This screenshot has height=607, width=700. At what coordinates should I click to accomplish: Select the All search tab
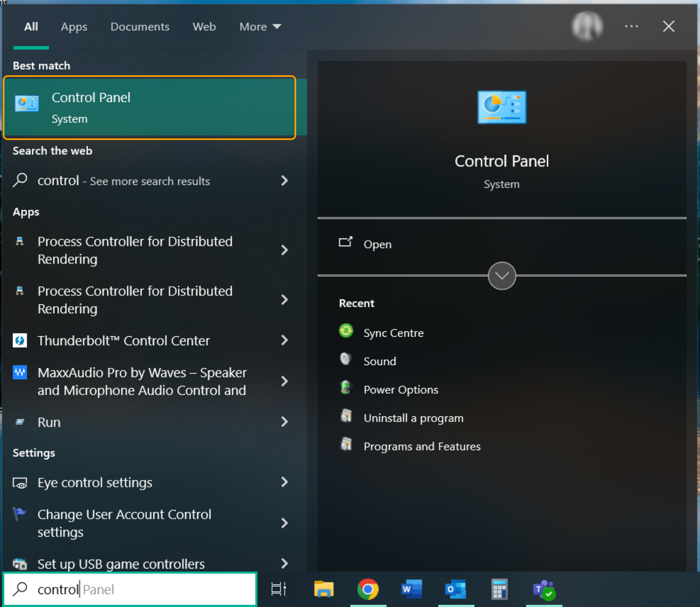click(x=31, y=27)
